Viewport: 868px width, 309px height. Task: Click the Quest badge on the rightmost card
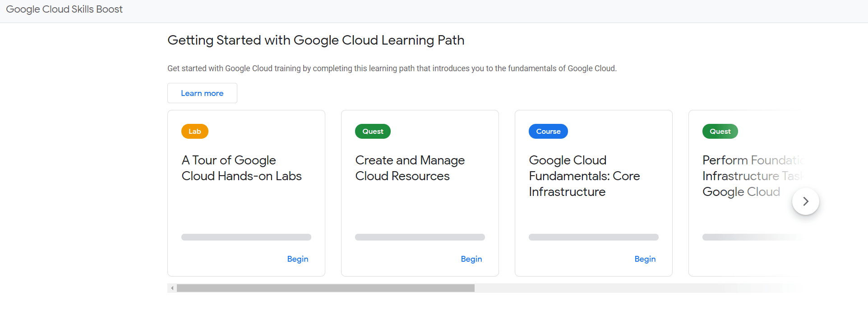720,131
